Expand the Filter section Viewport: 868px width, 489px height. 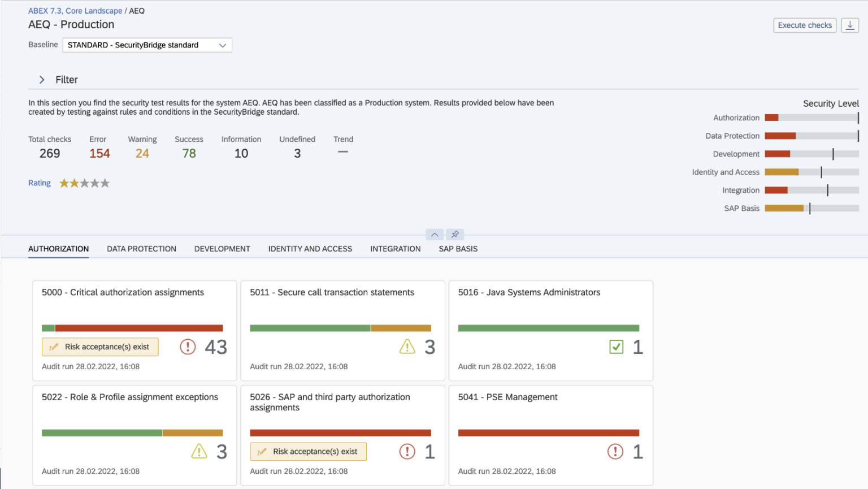click(x=41, y=80)
